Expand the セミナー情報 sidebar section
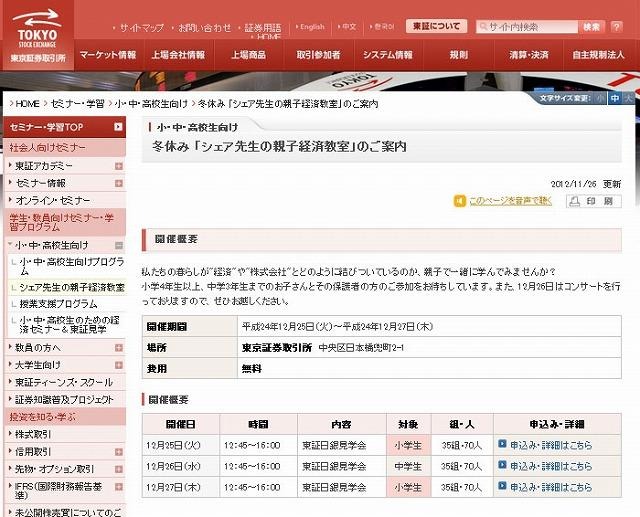This screenshot has width=640, height=517. (119, 183)
